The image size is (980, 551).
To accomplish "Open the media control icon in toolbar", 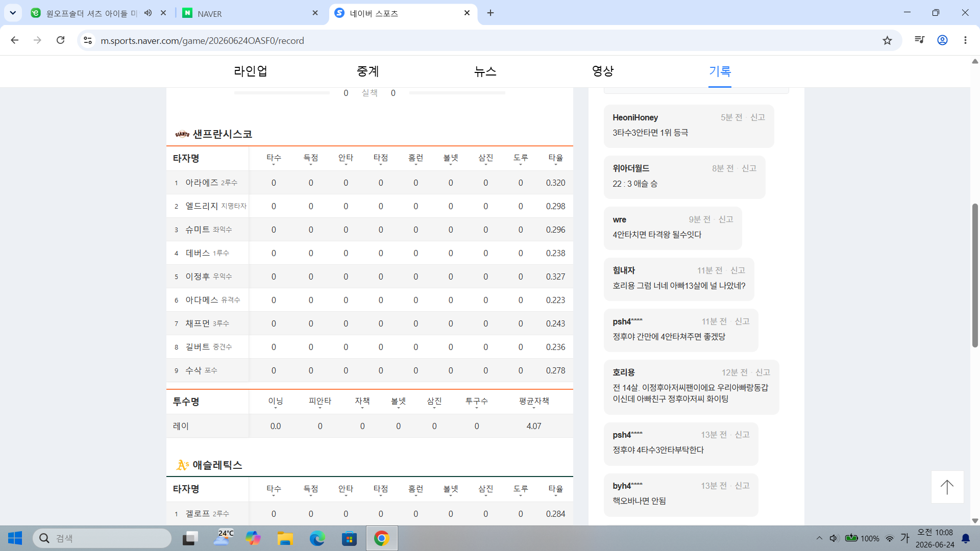I will pos(920,40).
